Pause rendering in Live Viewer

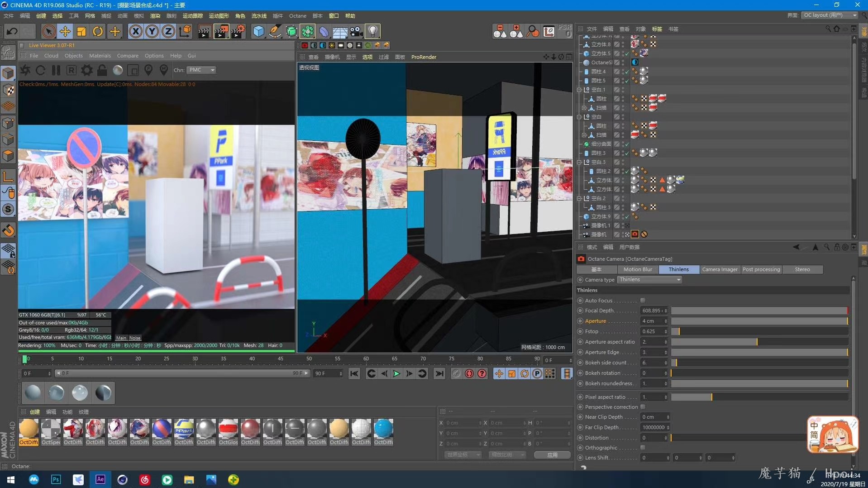coord(56,70)
